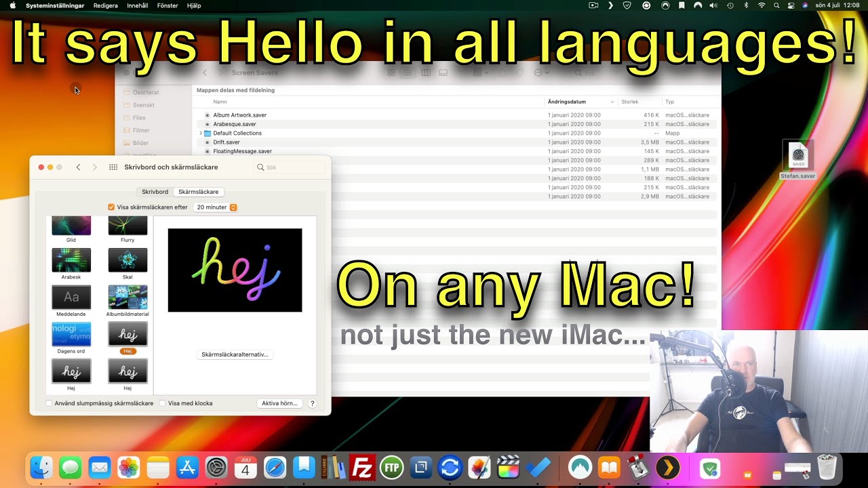This screenshot has width=868, height=488.
Task: Open the blue sync arrows app in Dock
Action: pyautogui.click(x=450, y=467)
